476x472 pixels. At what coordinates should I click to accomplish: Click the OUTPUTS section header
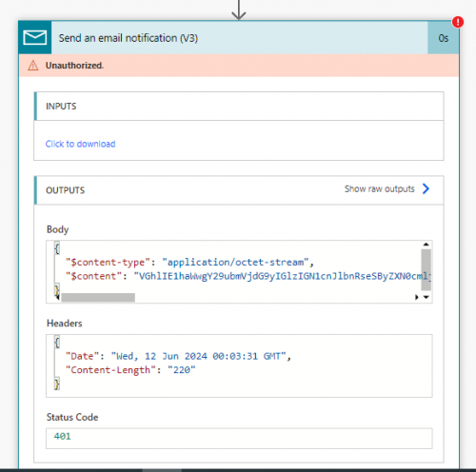click(x=239, y=190)
